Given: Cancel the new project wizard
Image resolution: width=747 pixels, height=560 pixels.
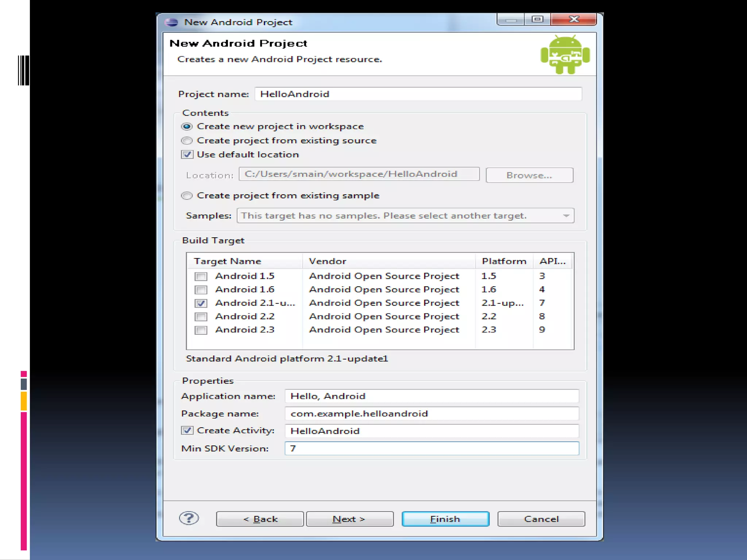Looking at the screenshot, I should [541, 519].
